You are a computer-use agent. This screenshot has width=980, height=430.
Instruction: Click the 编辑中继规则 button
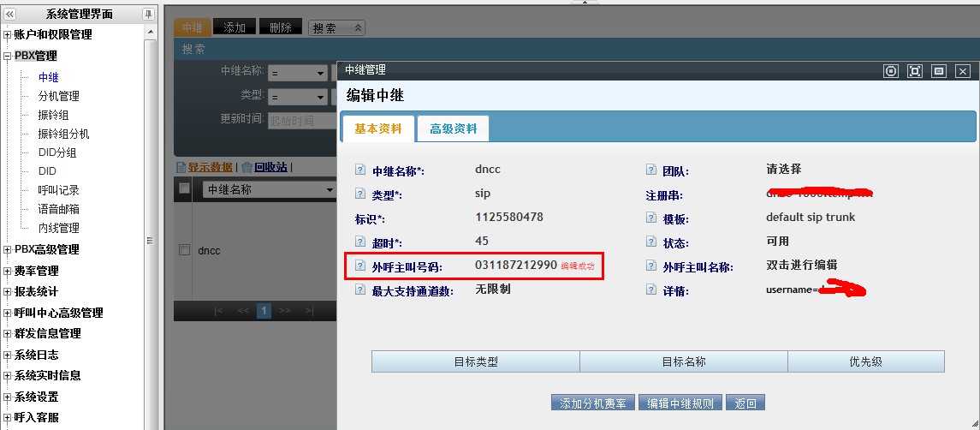coord(680,403)
